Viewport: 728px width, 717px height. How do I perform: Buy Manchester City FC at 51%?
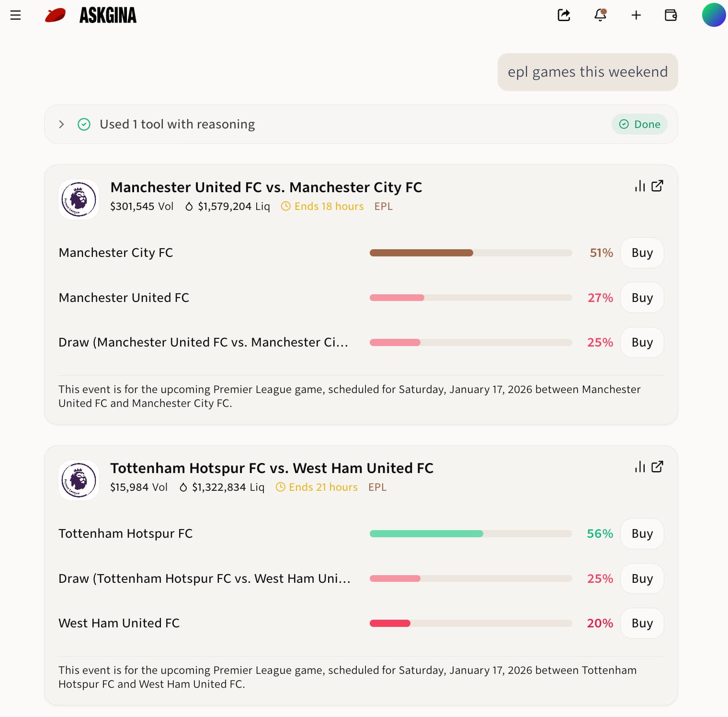click(x=642, y=253)
